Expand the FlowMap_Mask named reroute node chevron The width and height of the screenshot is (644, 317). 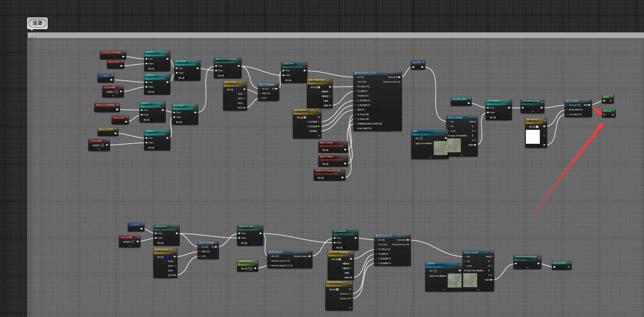point(469,99)
